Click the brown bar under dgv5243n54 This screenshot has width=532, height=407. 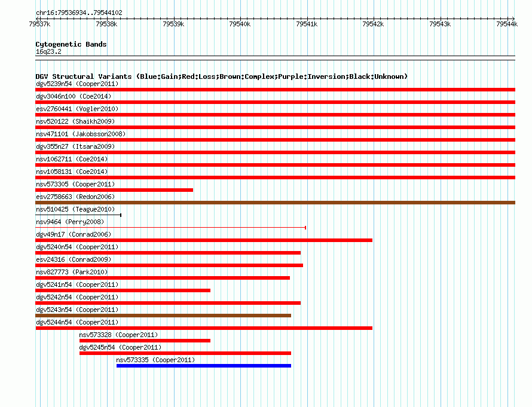click(x=163, y=316)
